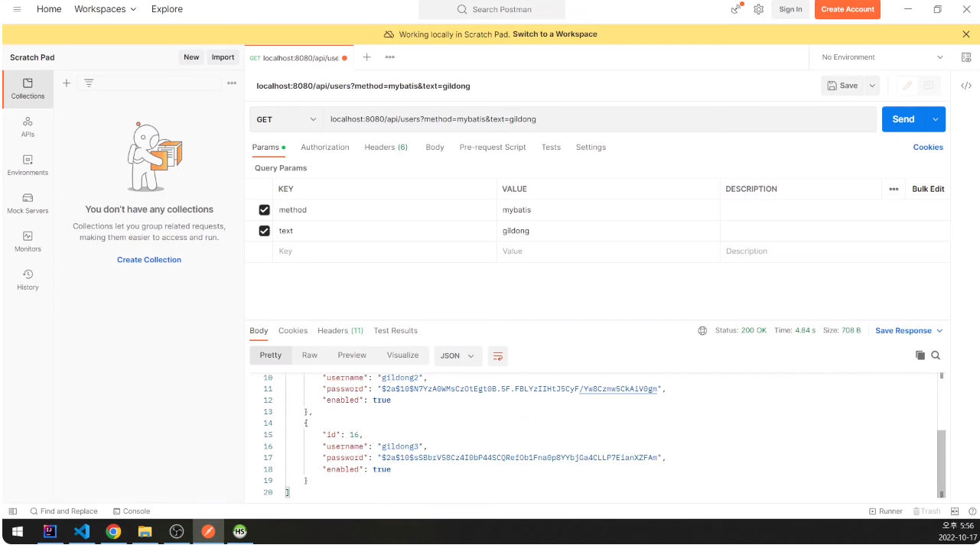Click the Create Account button
980x545 pixels.
point(848,9)
